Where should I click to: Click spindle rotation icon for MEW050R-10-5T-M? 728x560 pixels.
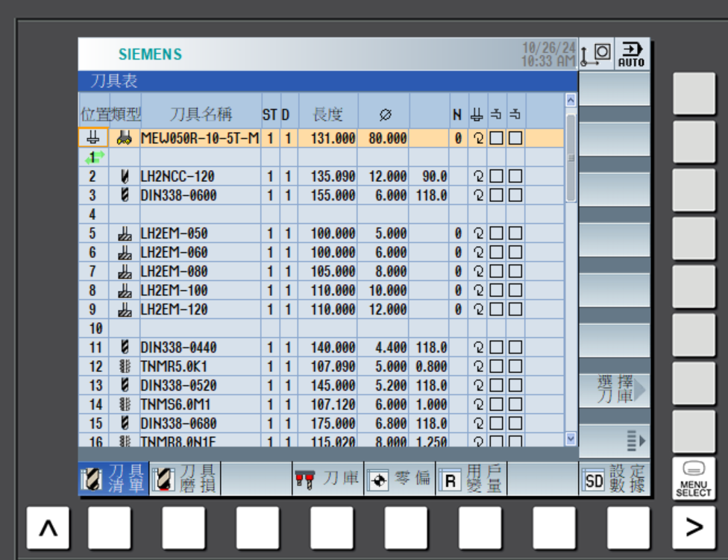478,138
